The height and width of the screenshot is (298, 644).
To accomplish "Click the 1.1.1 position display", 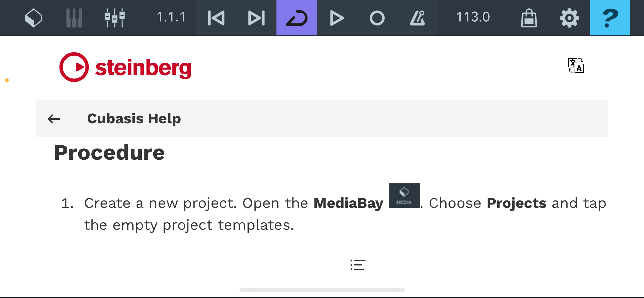I will (171, 17).
